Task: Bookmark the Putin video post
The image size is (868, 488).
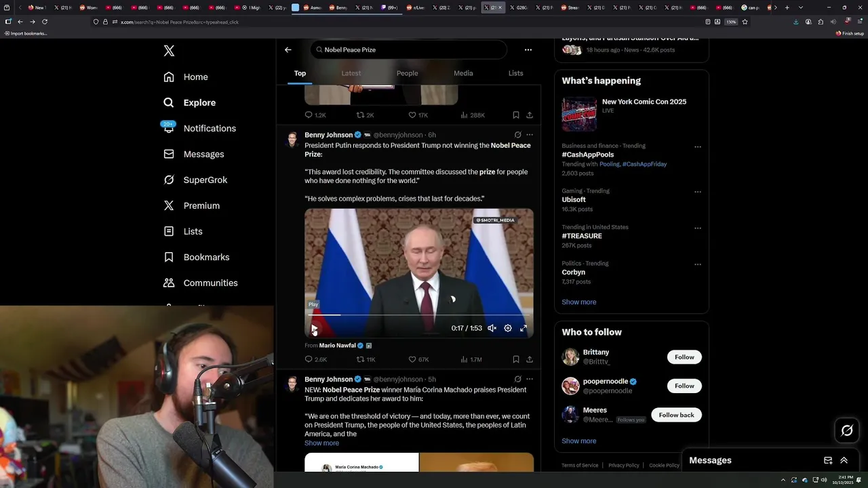Action: point(516,359)
